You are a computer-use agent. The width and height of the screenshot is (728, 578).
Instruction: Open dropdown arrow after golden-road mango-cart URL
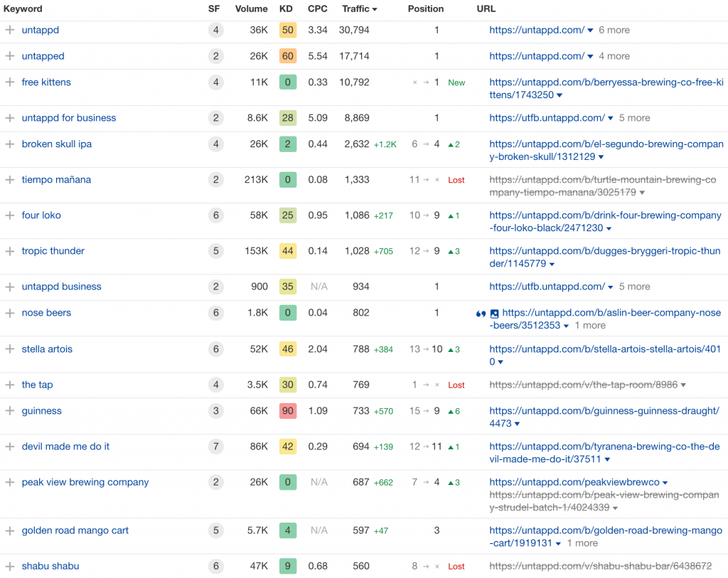558,544
